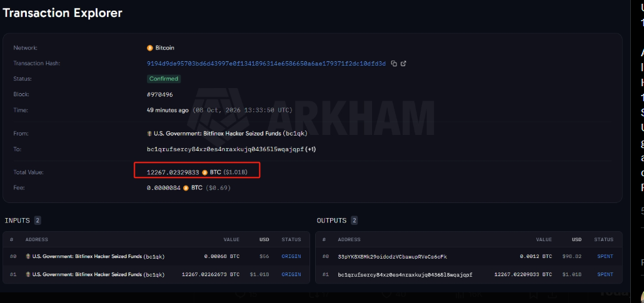Click the INPUTS section title
Viewport: 644px width, 303px height.
tap(18, 221)
